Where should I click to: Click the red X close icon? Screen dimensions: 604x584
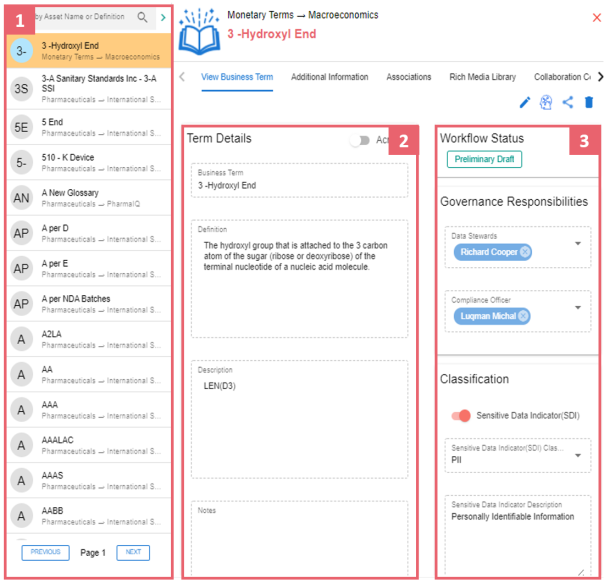596,17
